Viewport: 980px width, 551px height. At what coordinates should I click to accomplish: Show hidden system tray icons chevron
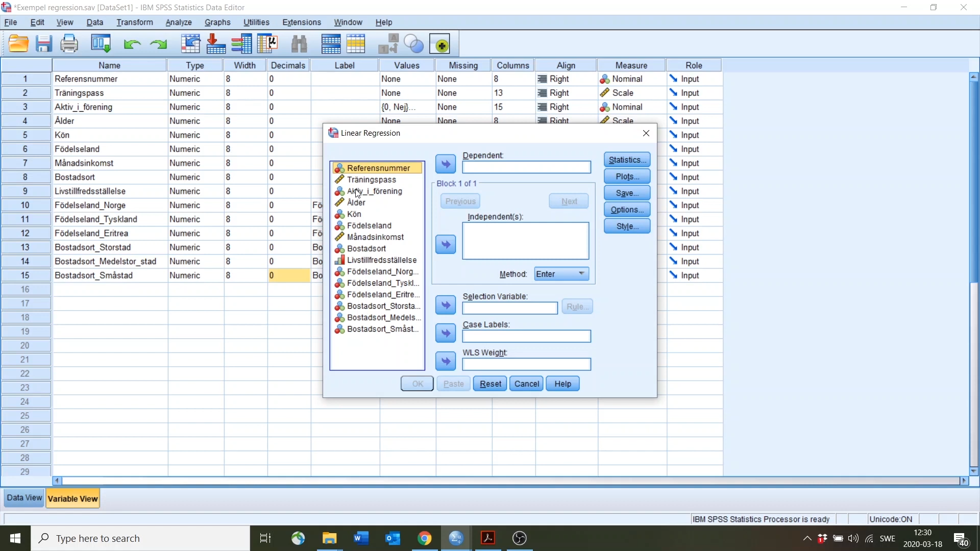(x=807, y=538)
